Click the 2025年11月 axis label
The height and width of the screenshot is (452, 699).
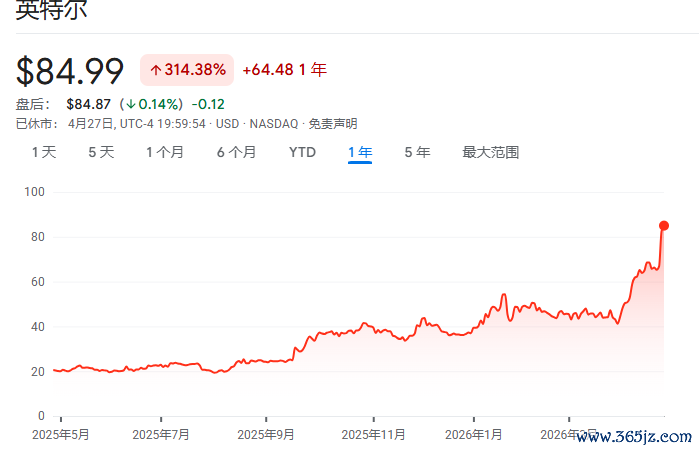[374, 435]
